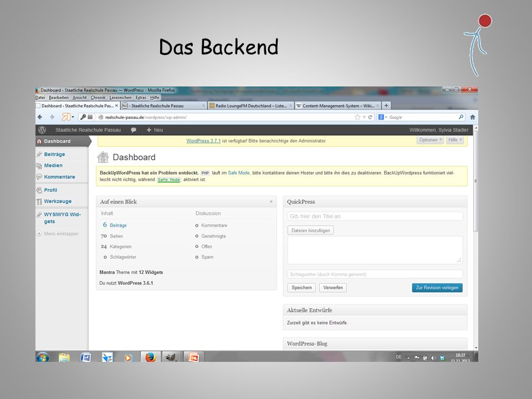Close the Dashboard browser tab
The image size is (532, 399).
pos(116,106)
